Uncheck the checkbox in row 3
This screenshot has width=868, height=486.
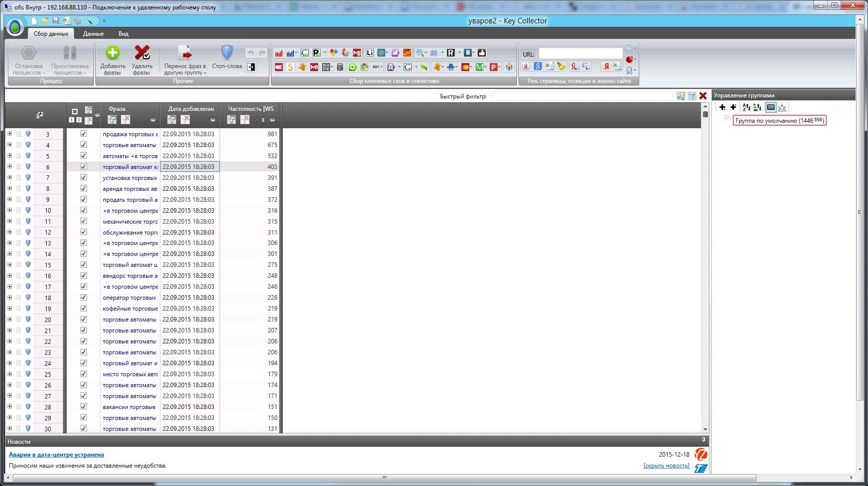click(84, 134)
